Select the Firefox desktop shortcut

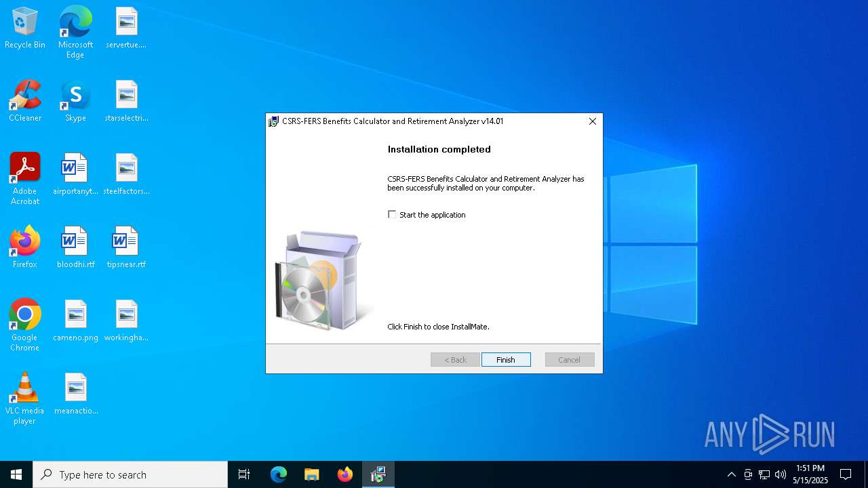click(x=25, y=248)
